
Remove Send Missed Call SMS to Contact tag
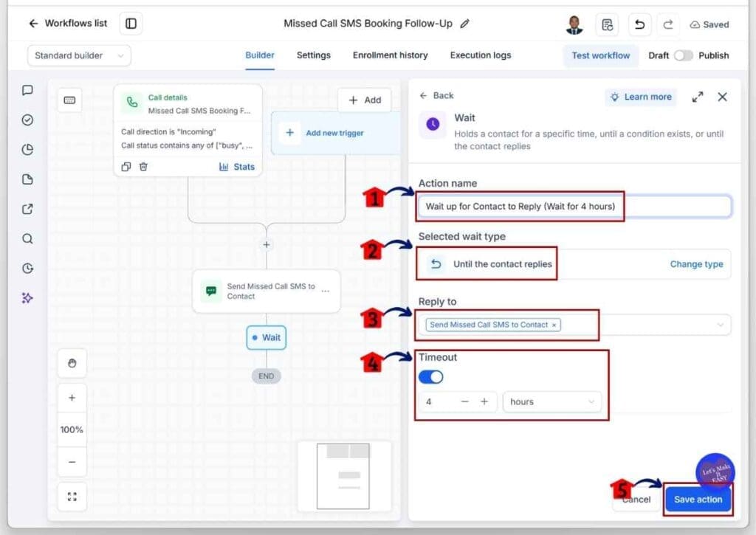pyautogui.click(x=554, y=325)
